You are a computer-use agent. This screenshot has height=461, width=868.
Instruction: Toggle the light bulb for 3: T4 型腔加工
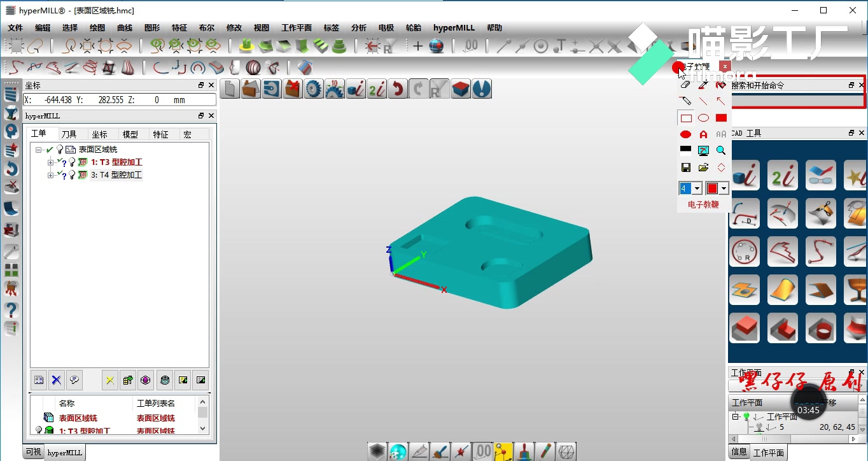pos(72,175)
